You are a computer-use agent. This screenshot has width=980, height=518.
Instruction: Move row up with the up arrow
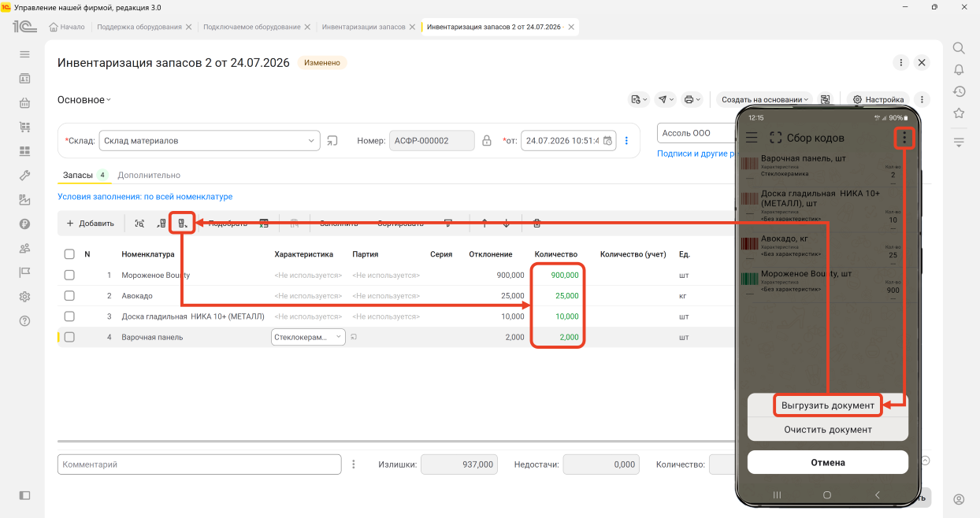click(484, 224)
